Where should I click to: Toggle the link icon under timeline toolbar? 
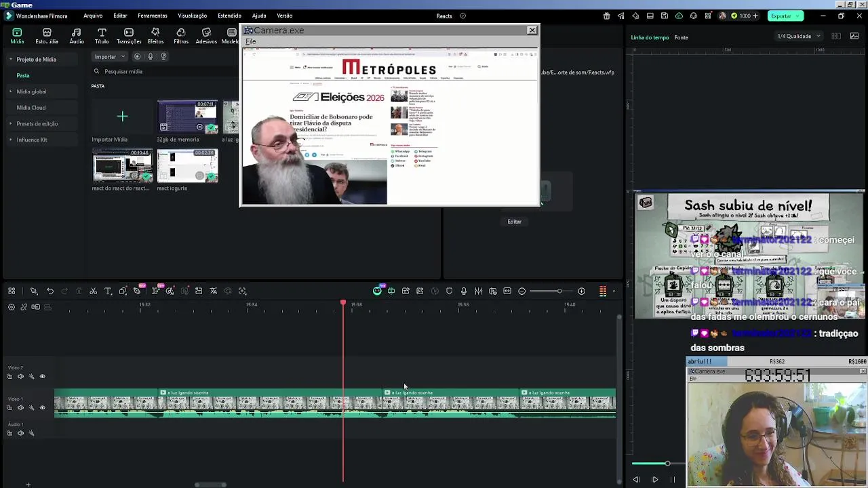24,307
